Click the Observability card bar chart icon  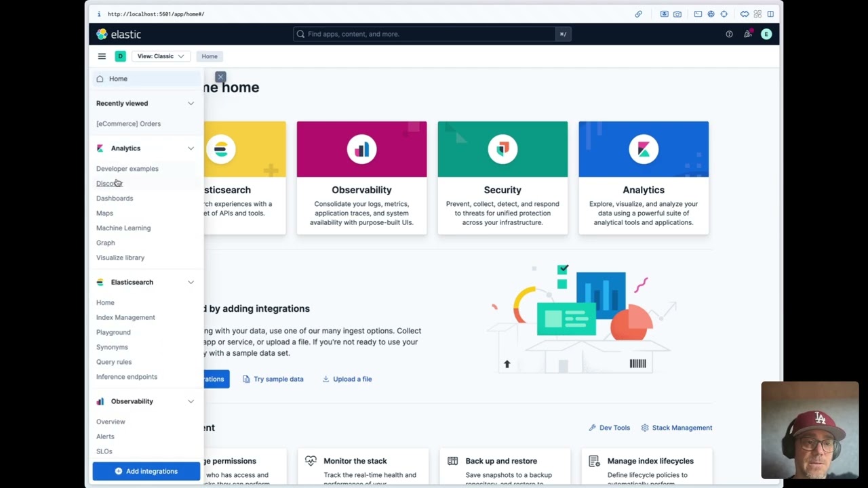tap(361, 149)
